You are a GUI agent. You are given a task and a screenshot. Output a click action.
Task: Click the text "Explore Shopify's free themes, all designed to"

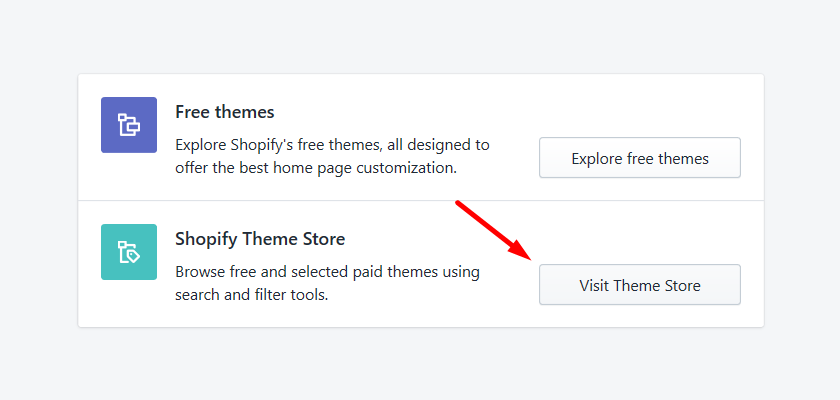[332, 145]
